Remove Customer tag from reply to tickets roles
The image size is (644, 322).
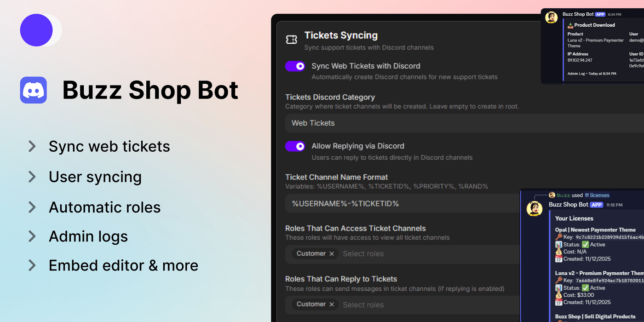click(x=332, y=305)
